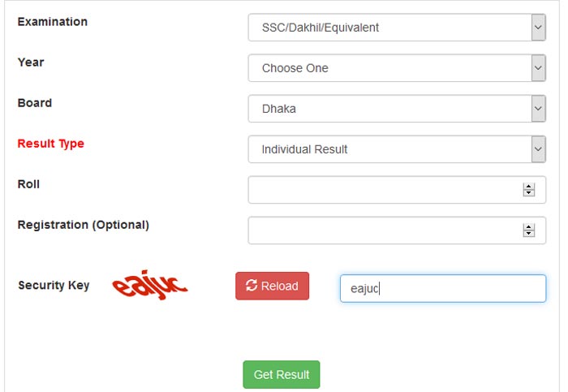Open the Board dropdown set to Dhaka
Screen dimensions: 568x392
(x=397, y=109)
